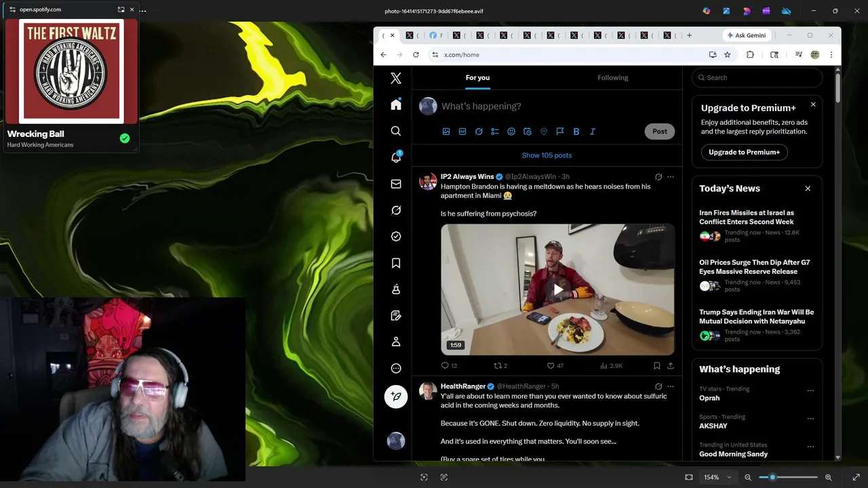Open three-dot menu on HealthRanger post
This screenshot has height=488, width=868.
(671, 386)
